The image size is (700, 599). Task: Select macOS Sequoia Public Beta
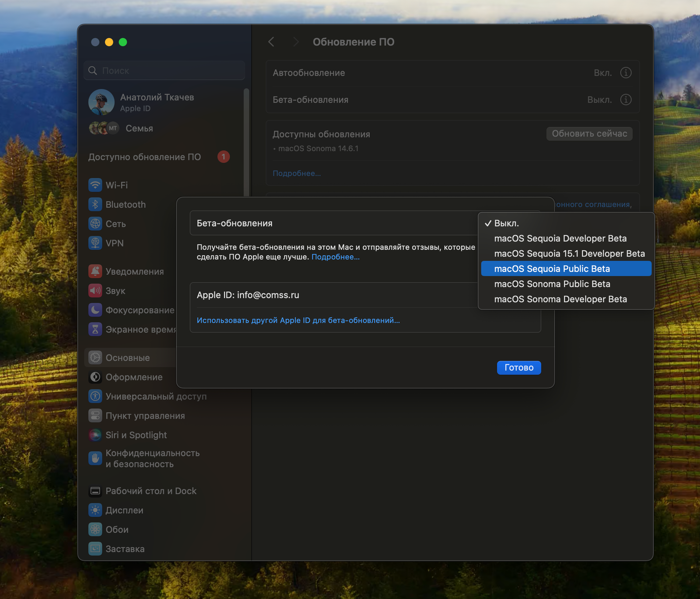[567, 269]
